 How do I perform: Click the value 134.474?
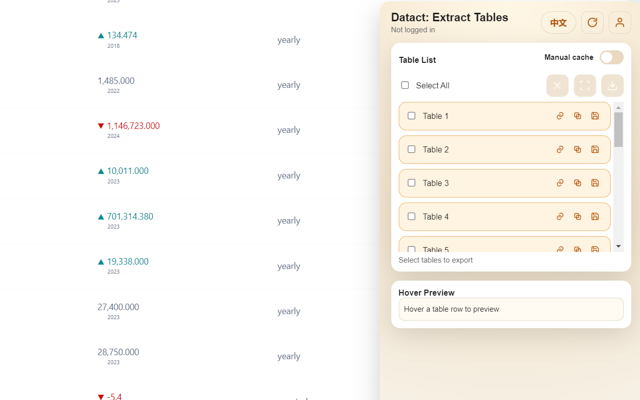point(122,35)
